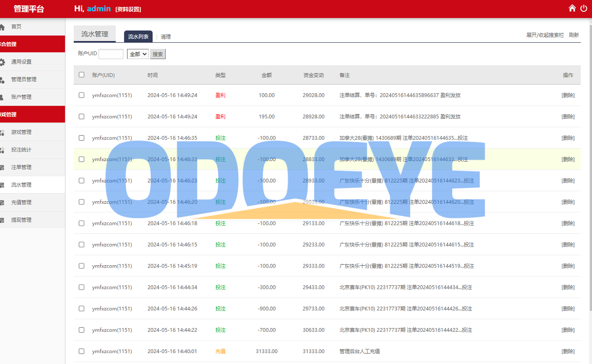The height and width of the screenshot is (364, 592).
Task: Click the admin username in header
Action: [x=99, y=9]
